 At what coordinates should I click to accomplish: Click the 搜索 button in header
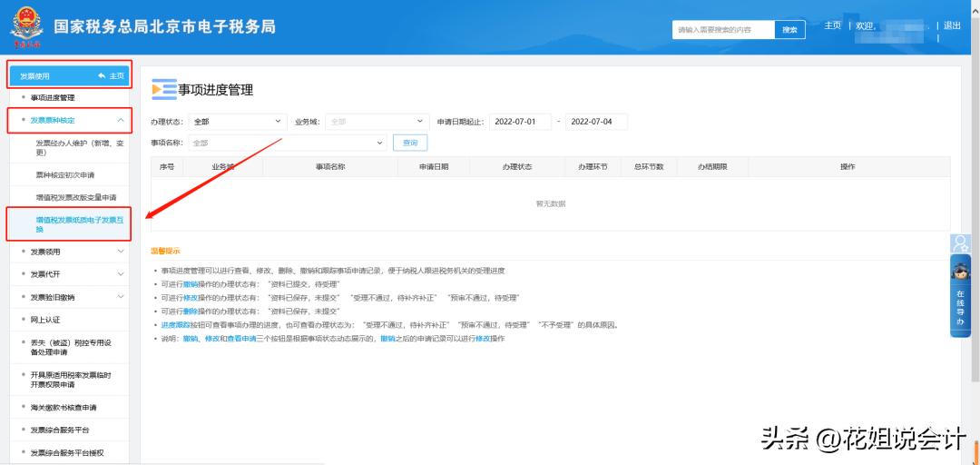point(790,29)
